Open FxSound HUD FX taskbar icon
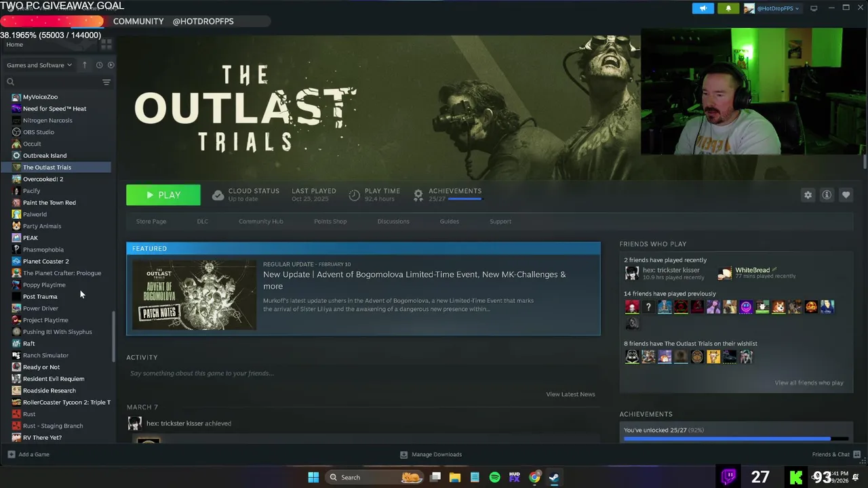The image size is (868, 488). pyautogui.click(x=515, y=477)
